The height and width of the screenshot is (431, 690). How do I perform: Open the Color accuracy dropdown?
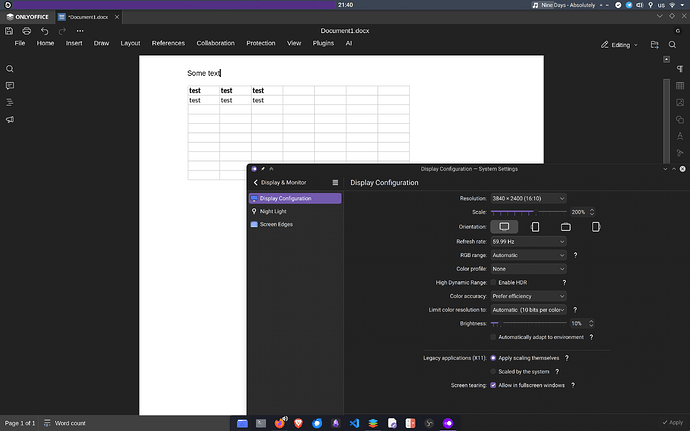(529, 296)
